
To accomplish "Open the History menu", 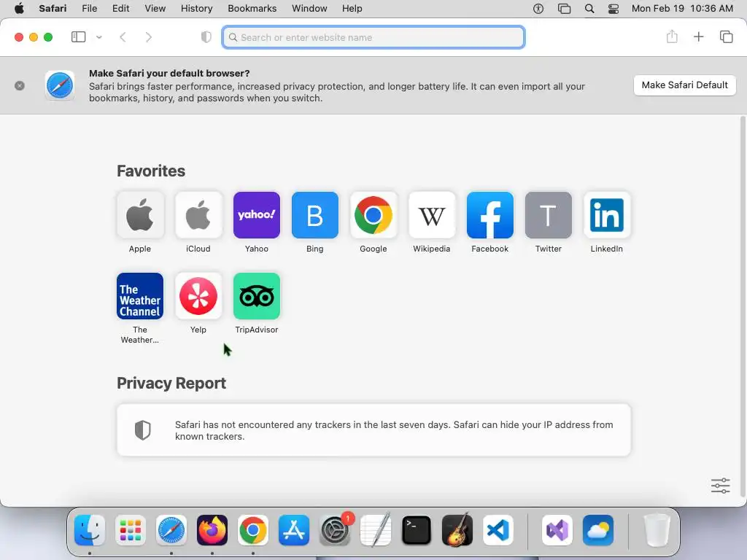I will coord(196,9).
